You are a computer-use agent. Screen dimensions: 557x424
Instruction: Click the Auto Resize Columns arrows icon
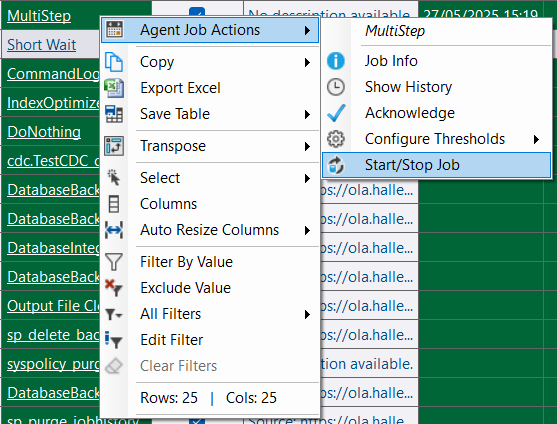(x=114, y=230)
